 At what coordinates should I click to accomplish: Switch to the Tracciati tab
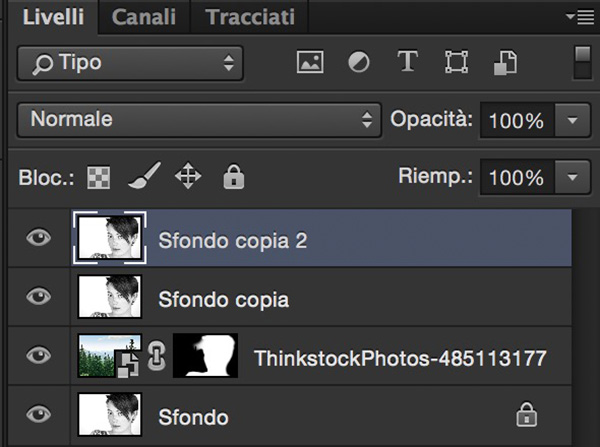click(250, 17)
